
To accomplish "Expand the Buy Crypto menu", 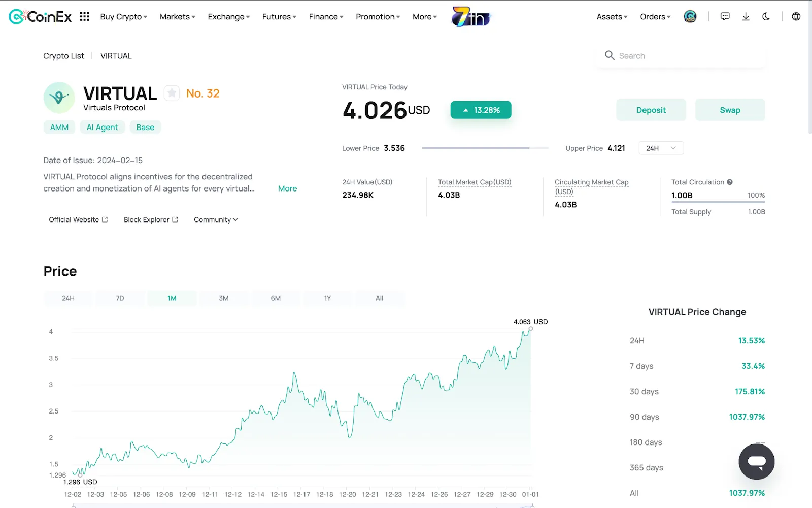I will point(124,17).
